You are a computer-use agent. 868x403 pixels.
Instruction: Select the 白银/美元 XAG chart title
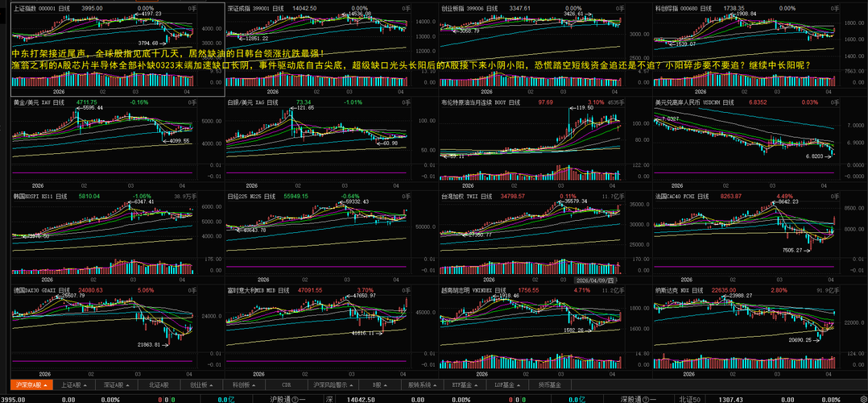point(253,102)
